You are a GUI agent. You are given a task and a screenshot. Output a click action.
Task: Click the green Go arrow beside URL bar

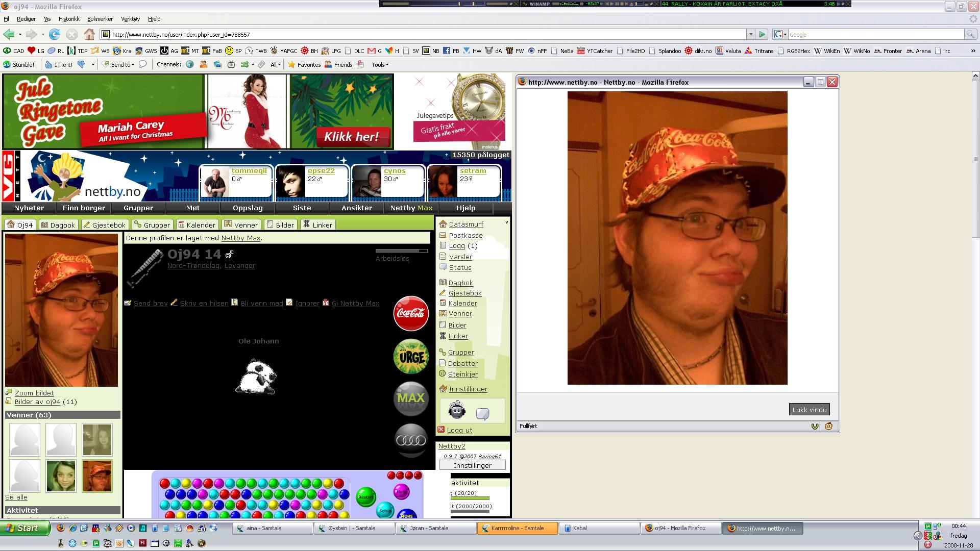(x=762, y=34)
